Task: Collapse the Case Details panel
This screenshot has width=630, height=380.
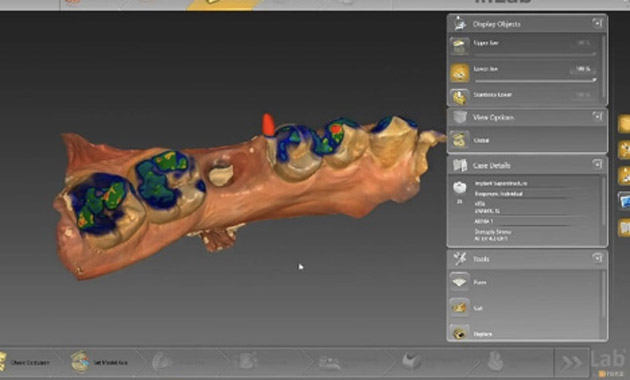Action: coord(597,164)
